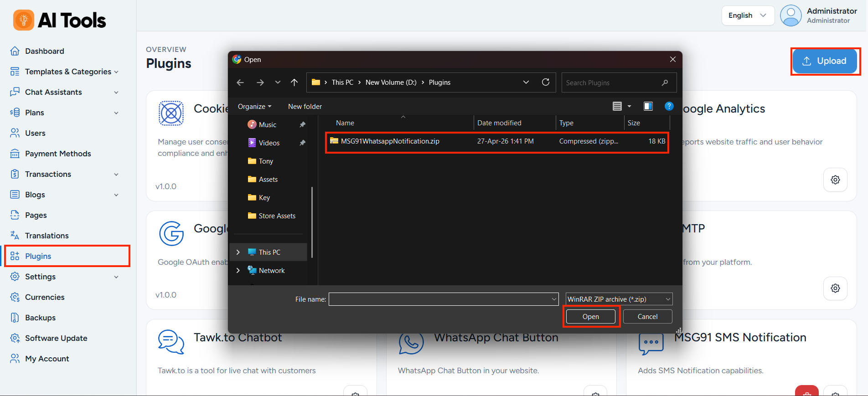Open the Administrator profile avatar
Screen dimensions: 868x396
[791, 15]
